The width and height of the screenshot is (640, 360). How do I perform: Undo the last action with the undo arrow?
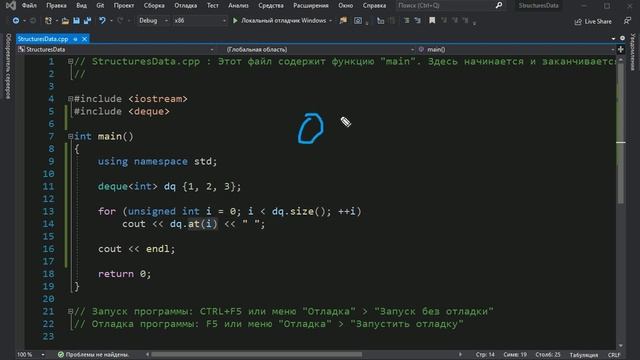pos(102,20)
